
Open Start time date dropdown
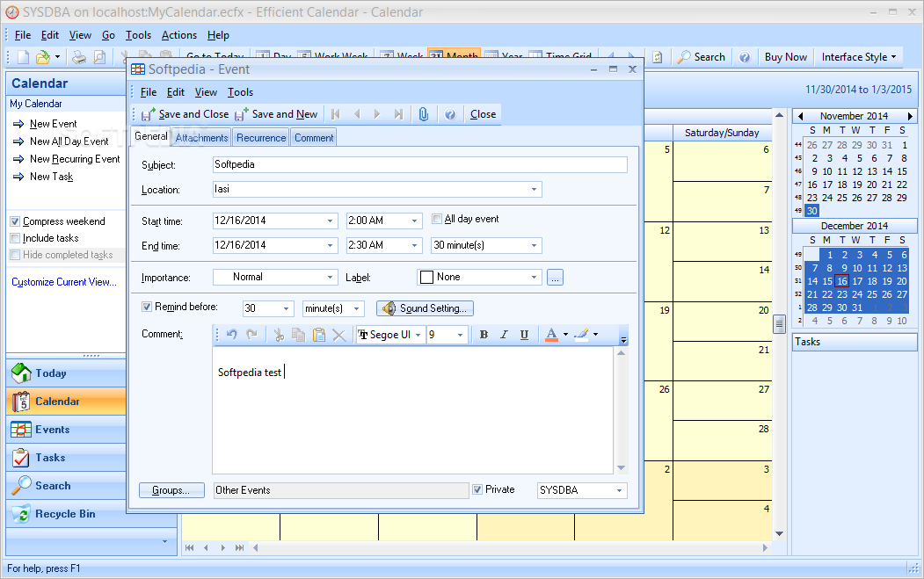click(330, 221)
